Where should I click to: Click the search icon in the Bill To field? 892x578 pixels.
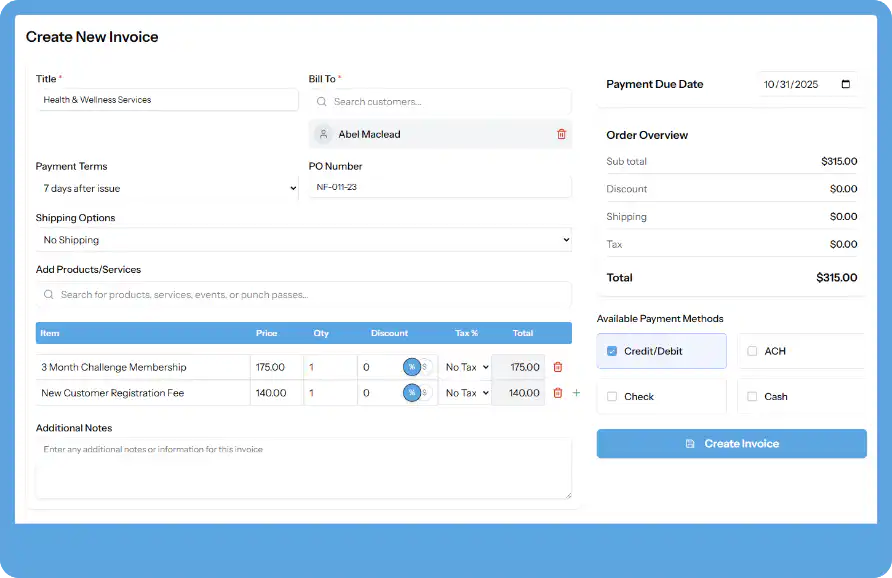[321, 101]
